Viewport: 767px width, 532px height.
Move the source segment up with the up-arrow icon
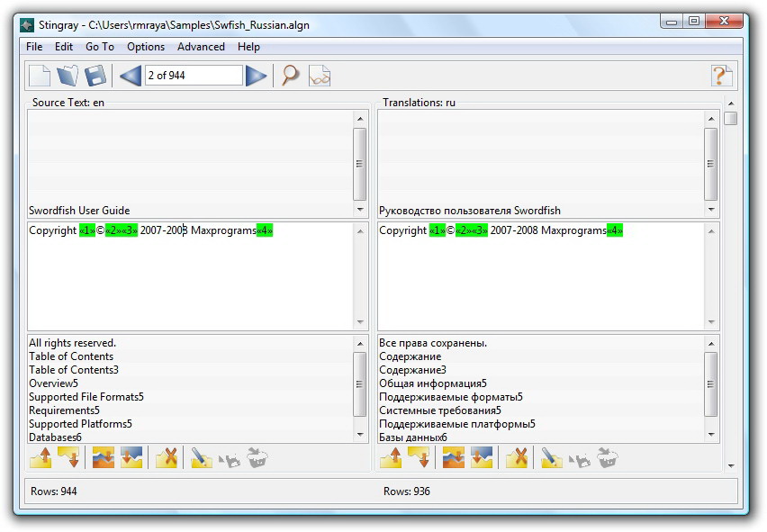point(41,458)
